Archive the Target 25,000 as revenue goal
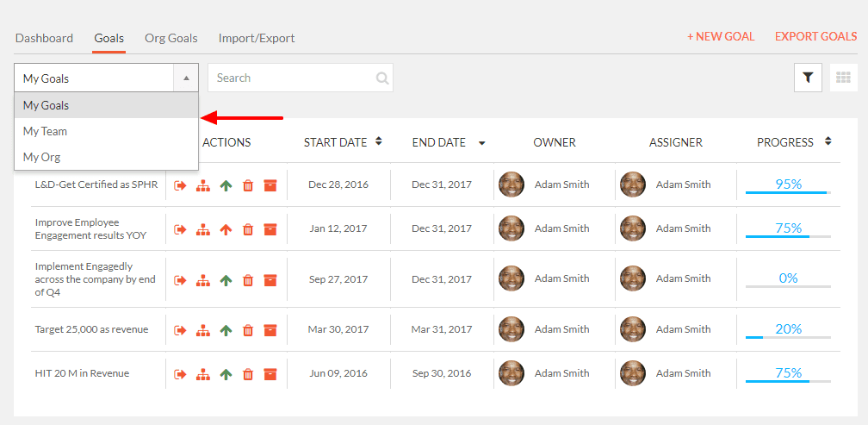868x425 pixels. [x=270, y=330]
